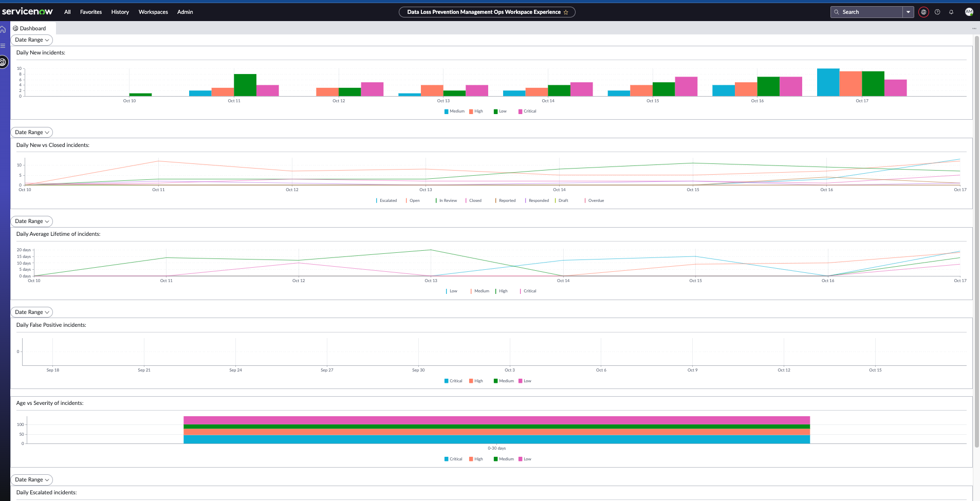
Task: Open the Workspaces menu
Action: [x=153, y=12]
